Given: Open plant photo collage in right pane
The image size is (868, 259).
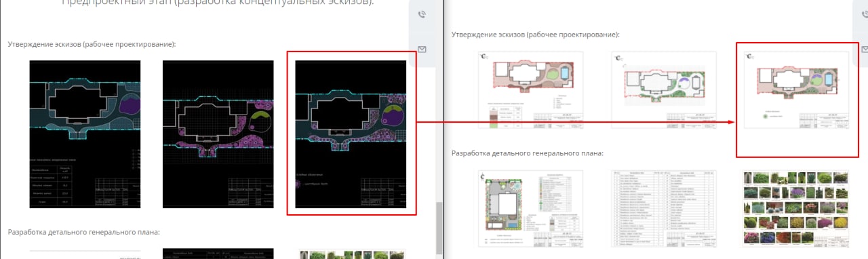Looking at the screenshot, I should [796, 208].
